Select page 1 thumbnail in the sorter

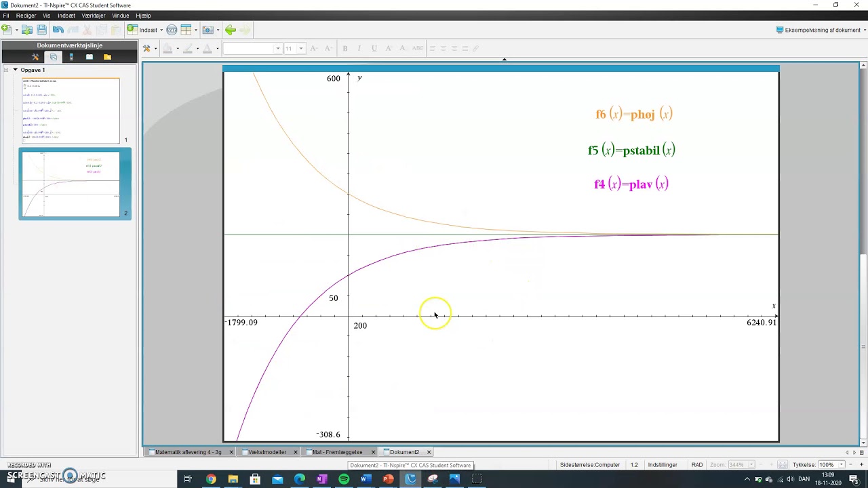pos(71,110)
